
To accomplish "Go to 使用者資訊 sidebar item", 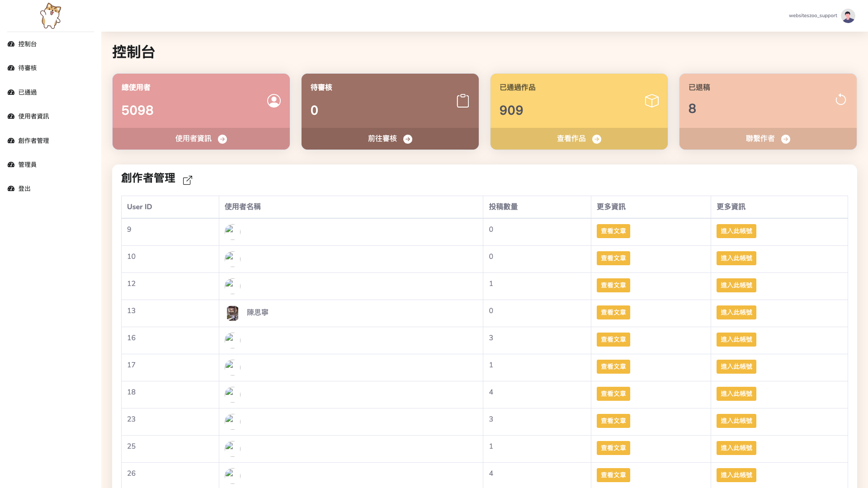I will [x=33, y=117].
